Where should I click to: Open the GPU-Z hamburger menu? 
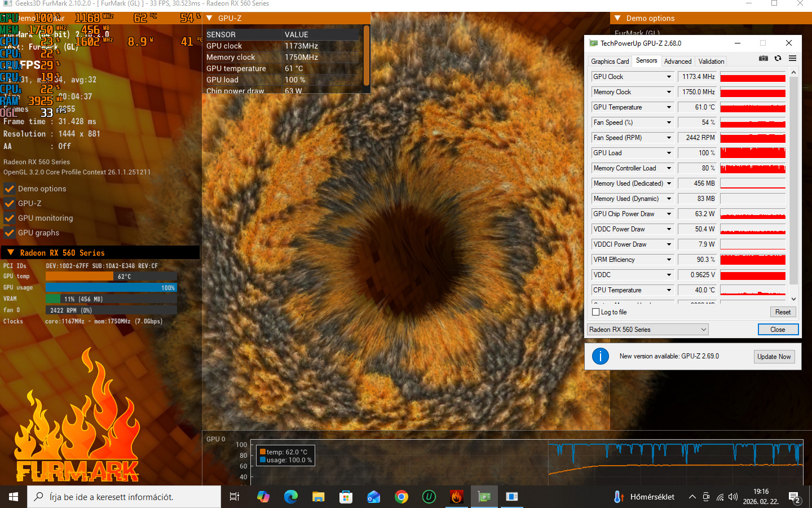tap(792, 58)
